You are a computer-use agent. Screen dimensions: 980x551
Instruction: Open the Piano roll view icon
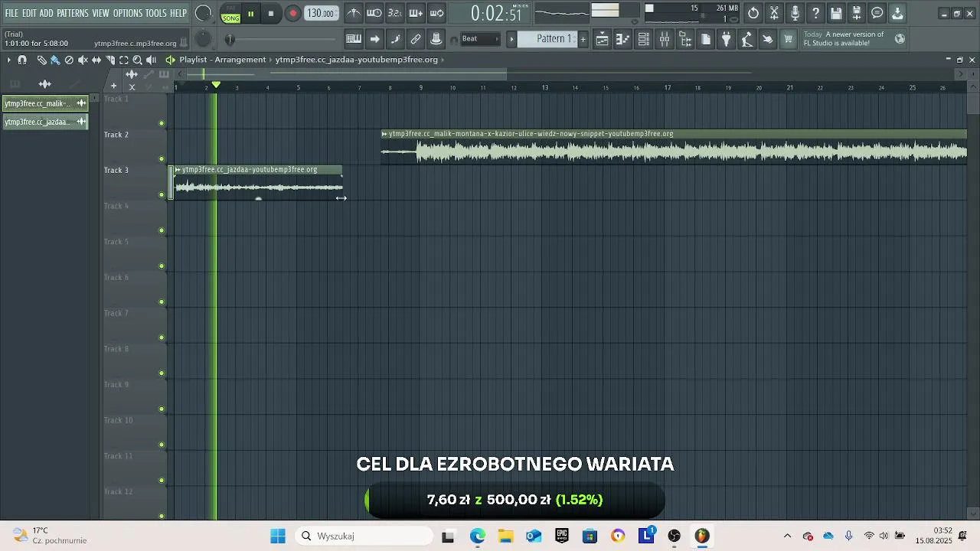click(623, 40)
